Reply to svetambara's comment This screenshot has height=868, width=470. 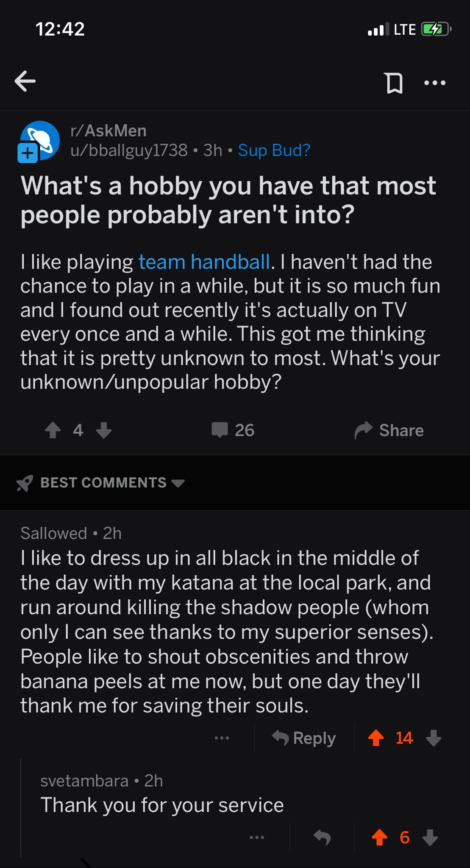pos(322,837)
